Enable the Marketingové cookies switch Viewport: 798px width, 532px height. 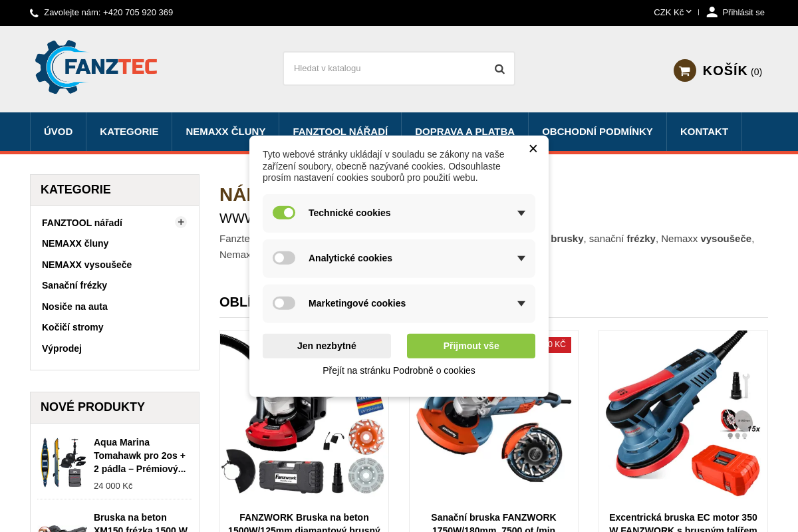(x=284, y=303)
